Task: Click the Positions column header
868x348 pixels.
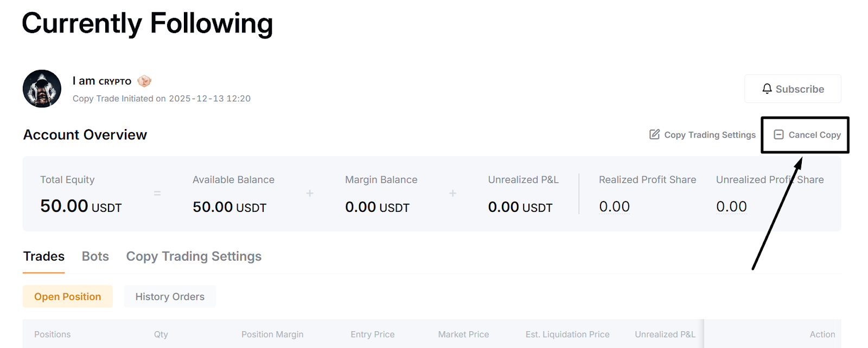Action: (x=53, y=334)
